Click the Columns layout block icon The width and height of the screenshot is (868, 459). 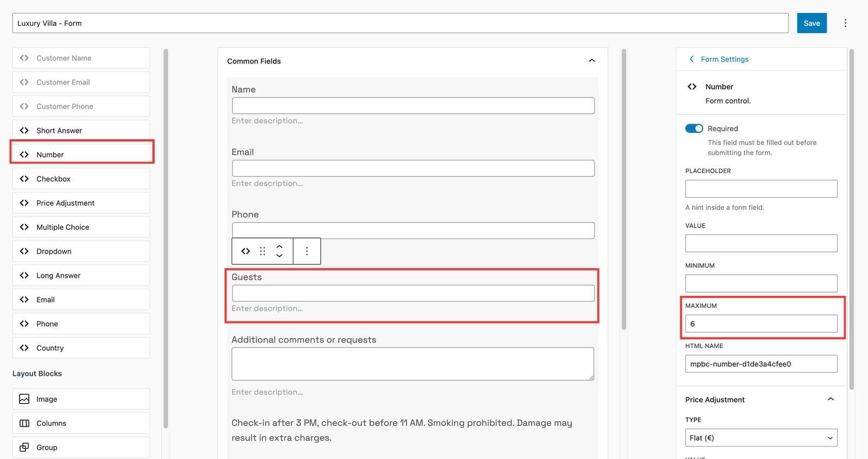24,423
